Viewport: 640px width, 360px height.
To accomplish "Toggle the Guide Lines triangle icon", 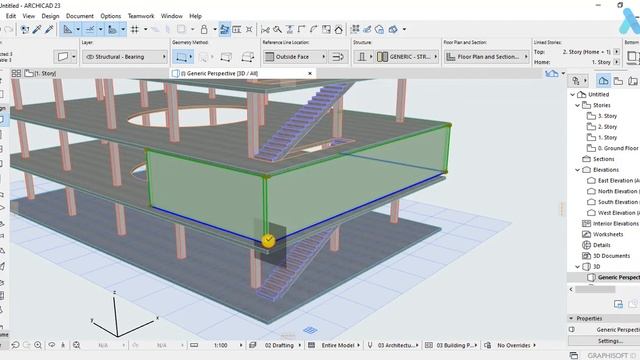I will pos(67,29).
